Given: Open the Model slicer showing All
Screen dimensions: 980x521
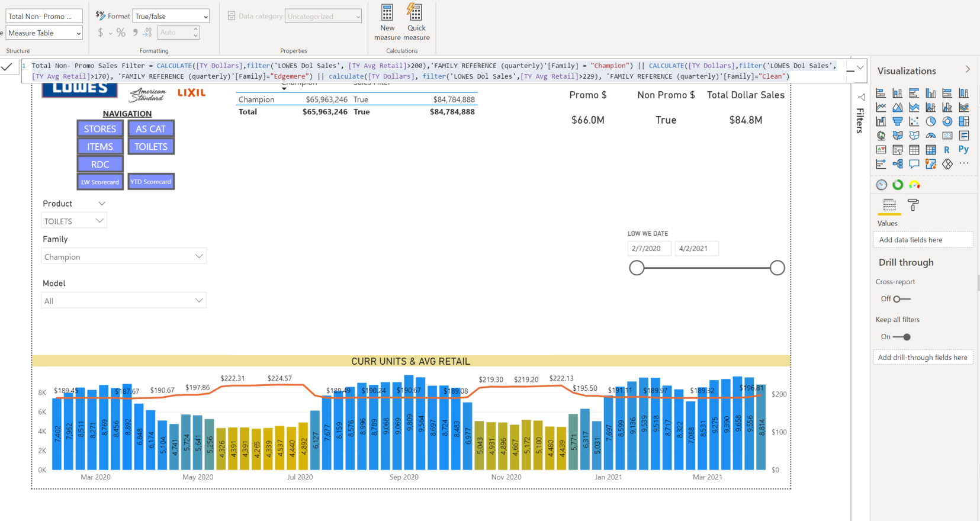Looking at the screenshot, I should pos(124,301).
